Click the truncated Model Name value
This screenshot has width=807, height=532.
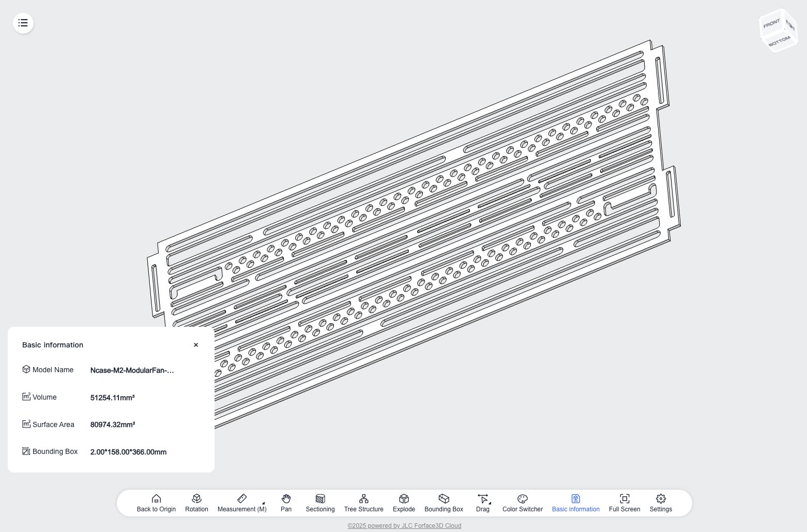click(132, 370)
